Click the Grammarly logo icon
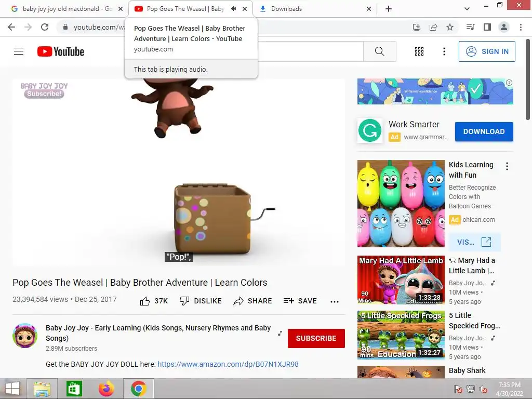532x399 pixels. coord(370,130)
